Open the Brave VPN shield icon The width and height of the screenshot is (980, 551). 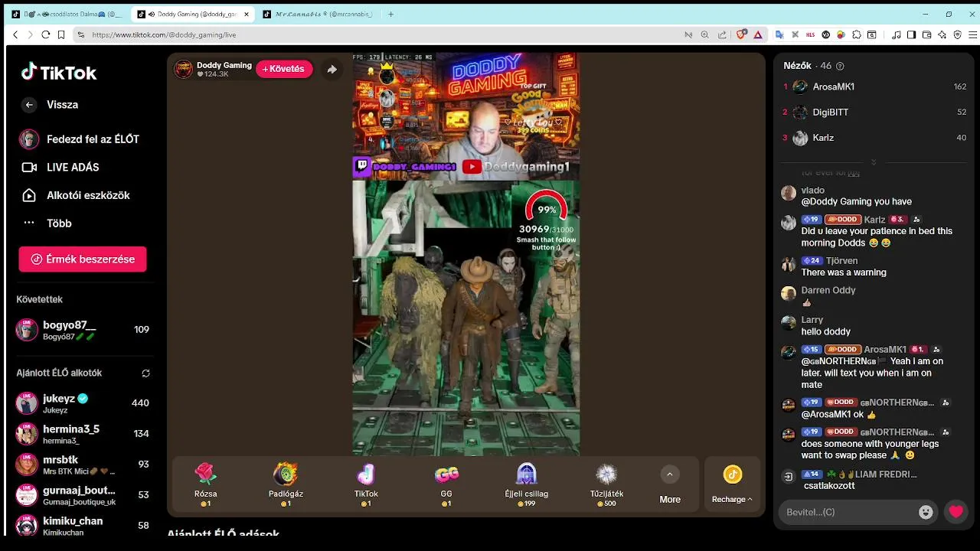point(958,34)
